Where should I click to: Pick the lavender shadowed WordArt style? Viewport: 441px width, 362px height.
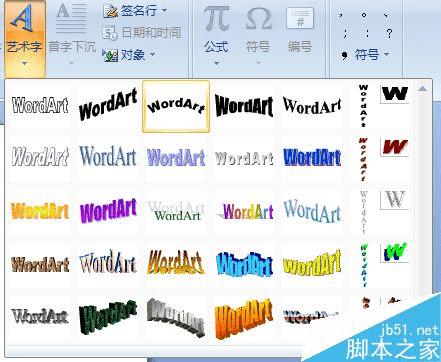[x=176, y=157]
